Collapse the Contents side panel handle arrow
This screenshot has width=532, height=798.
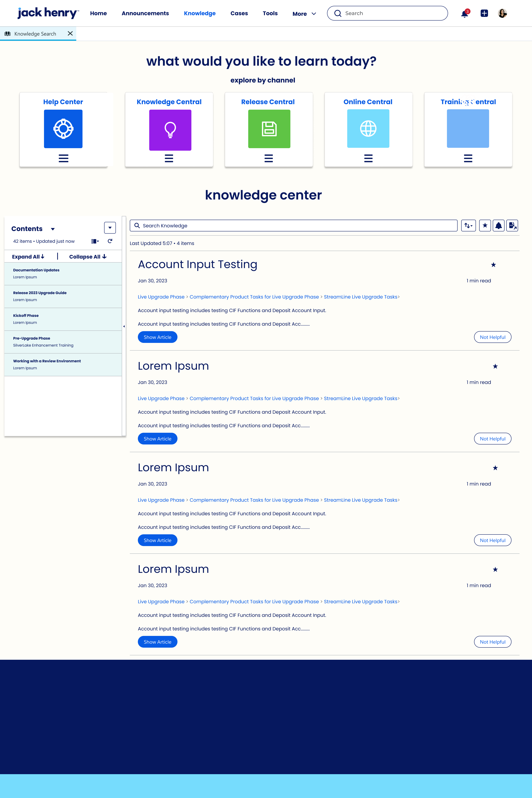coord(124,326)
